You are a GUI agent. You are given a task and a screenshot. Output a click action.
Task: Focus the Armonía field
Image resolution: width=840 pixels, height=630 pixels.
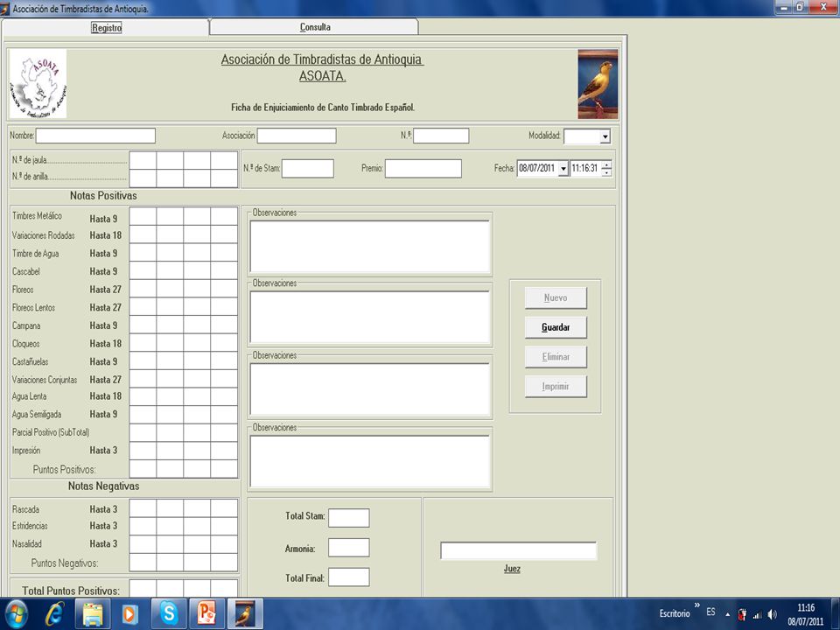click(349, 548)
